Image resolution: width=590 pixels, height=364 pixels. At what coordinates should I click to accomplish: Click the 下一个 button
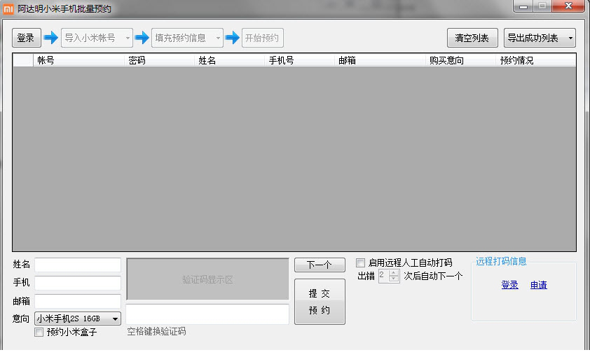coord(320,265)
